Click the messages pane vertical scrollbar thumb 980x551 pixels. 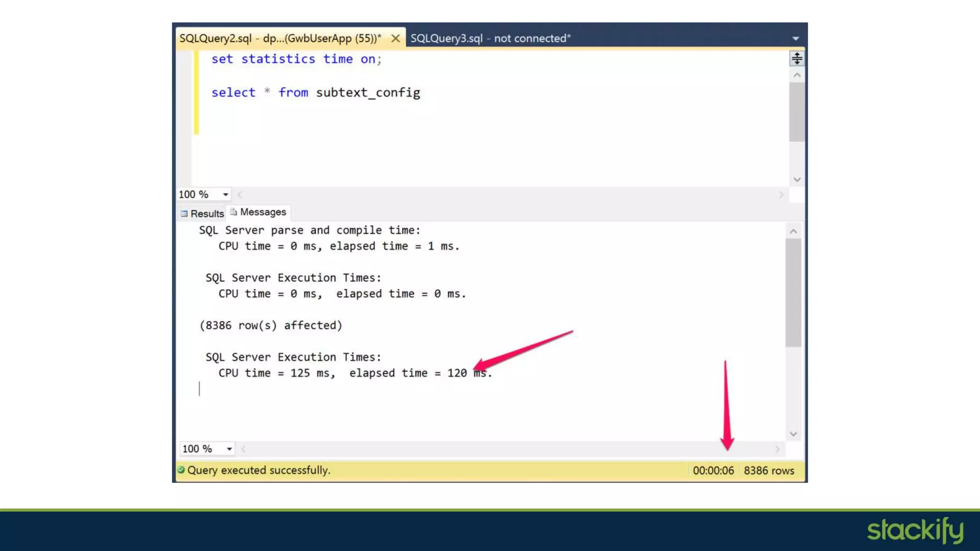(793, 293)
